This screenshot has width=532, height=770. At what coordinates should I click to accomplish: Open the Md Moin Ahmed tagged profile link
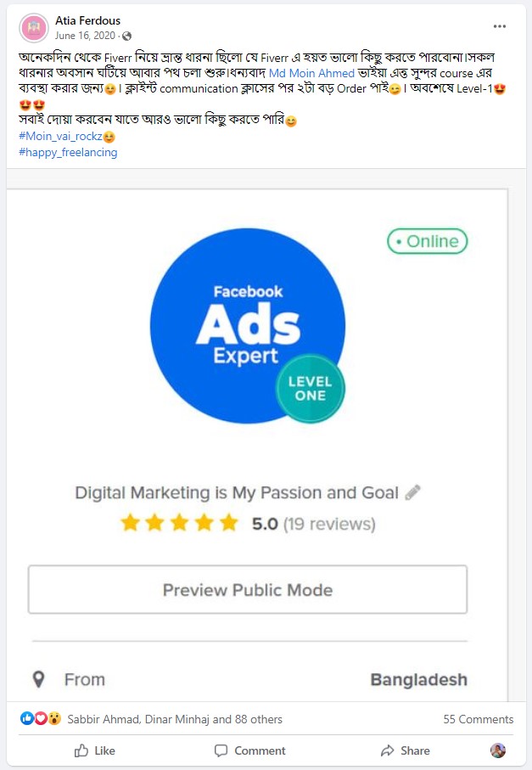pyautogui.click(x=311, y=73)
